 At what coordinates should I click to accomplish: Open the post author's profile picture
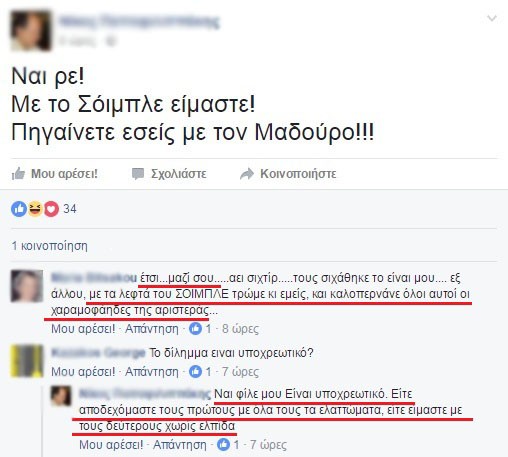click(x=31, y=30)
